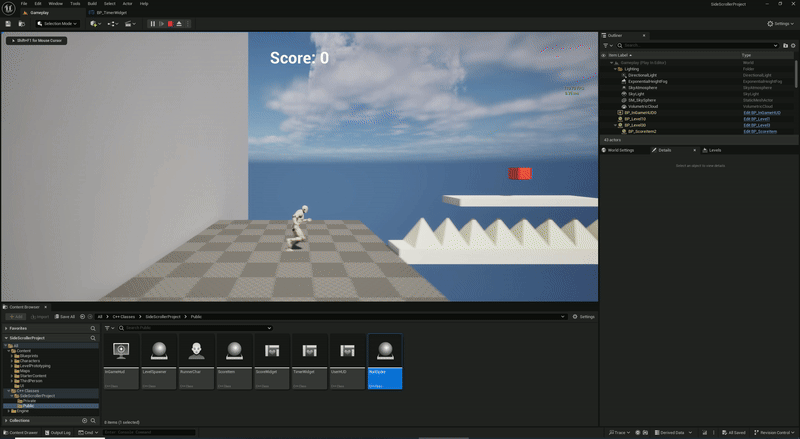Switch to the Levels tab
Screen dimensions: 800x439
pyautogui.click(x=712, y=150)
